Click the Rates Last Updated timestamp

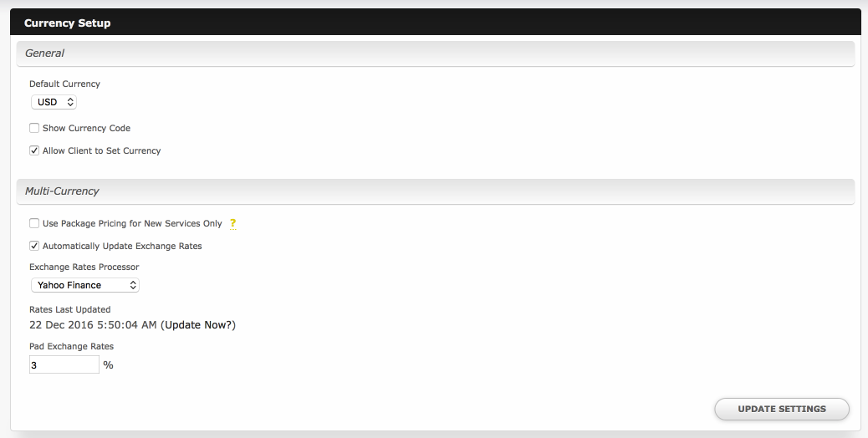(93, 324)
